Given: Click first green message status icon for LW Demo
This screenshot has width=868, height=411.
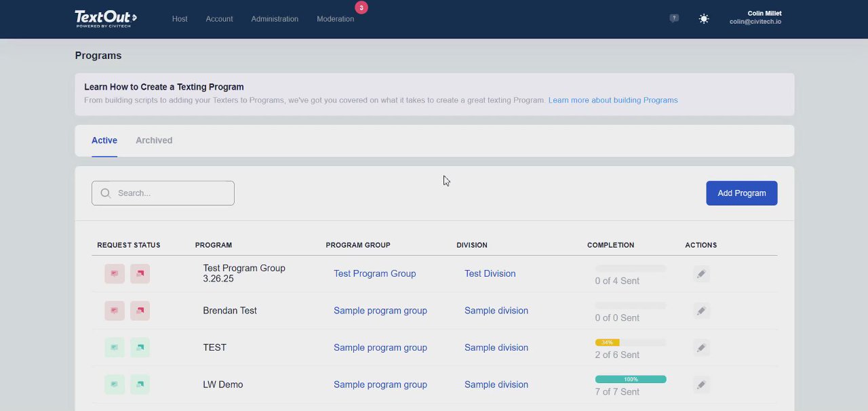Looking at the screenshot, I should click(115, 385).
